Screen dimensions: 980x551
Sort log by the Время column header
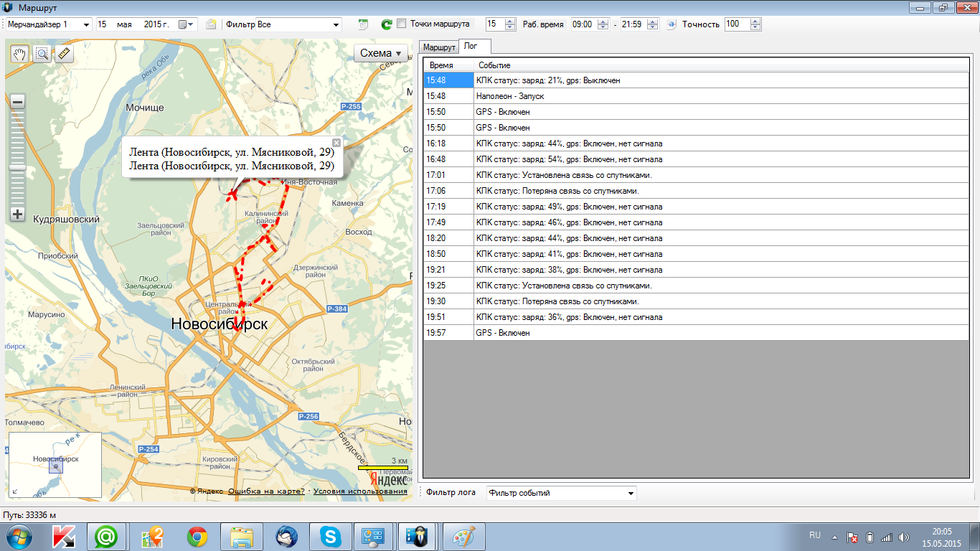click(x=448, y=65)
